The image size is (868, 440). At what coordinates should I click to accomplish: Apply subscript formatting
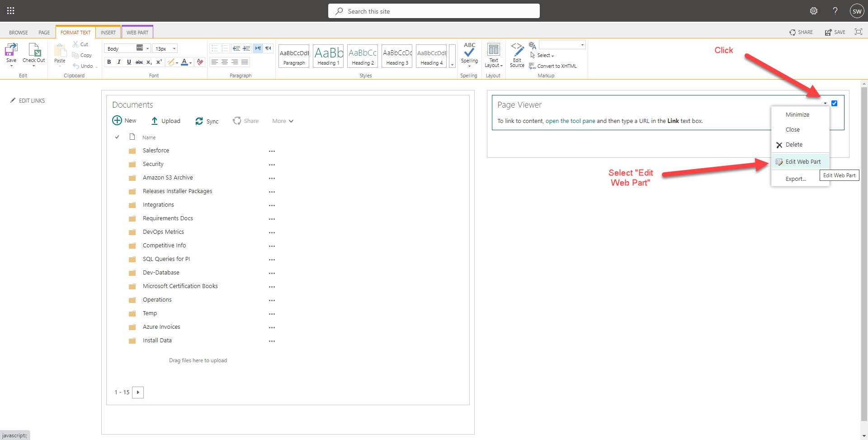pos(149,62)
